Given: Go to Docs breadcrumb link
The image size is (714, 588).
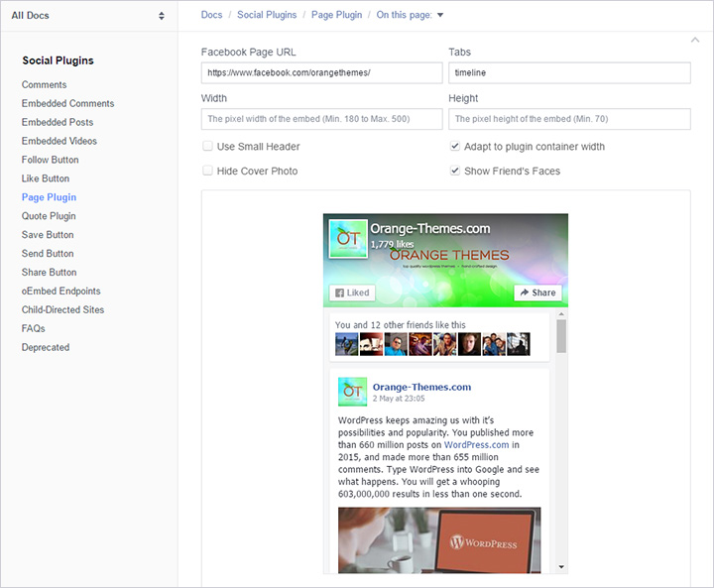Looking at the screenshot, I should pos(212,15).
